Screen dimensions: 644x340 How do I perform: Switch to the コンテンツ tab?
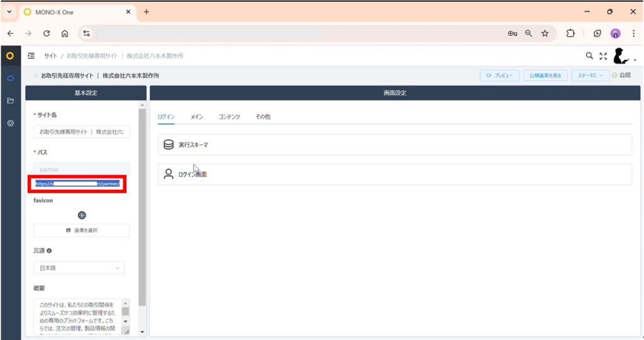point(229,117)
